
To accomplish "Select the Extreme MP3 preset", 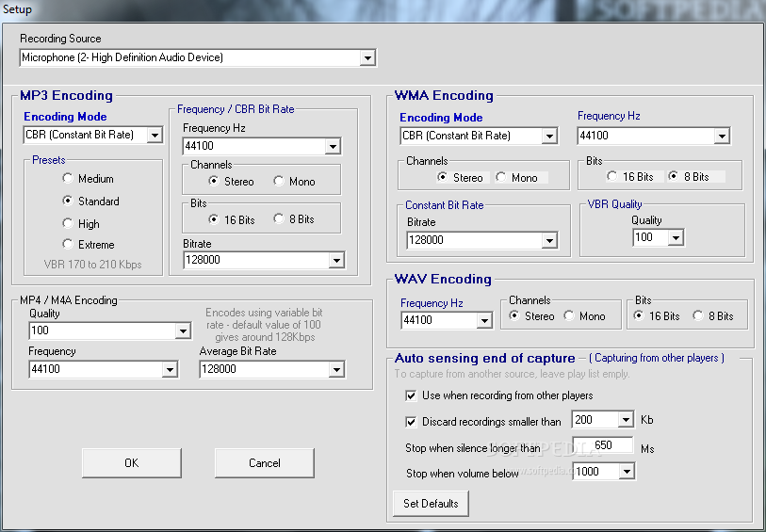I will (x=68, y=244).
